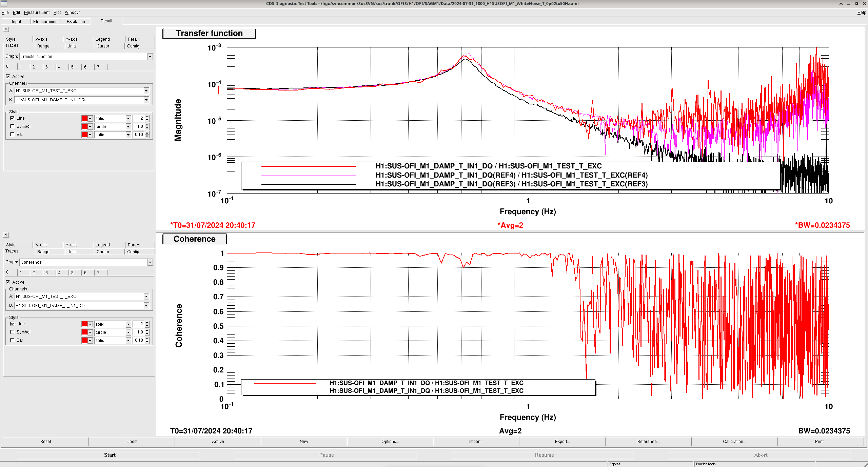Select trace tab 3 in upper panel

click(x=47, y=67)
